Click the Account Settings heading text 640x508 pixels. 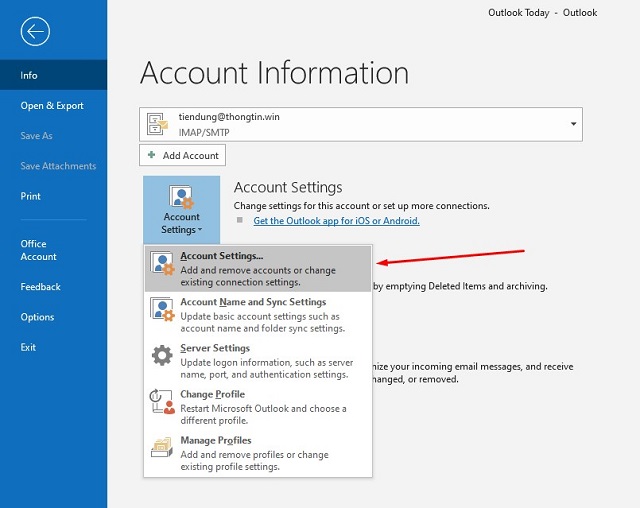coord(288,187)
